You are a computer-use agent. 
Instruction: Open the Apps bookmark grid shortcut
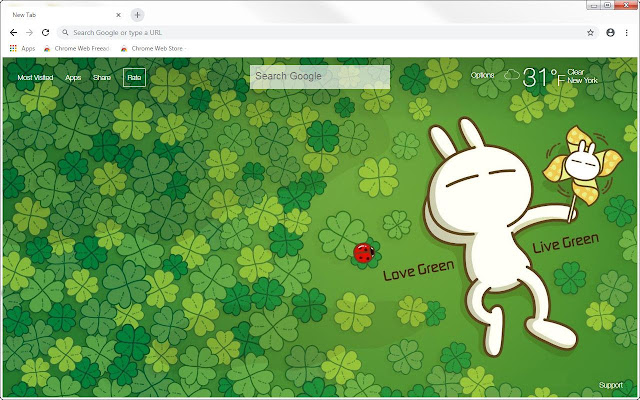22,49
